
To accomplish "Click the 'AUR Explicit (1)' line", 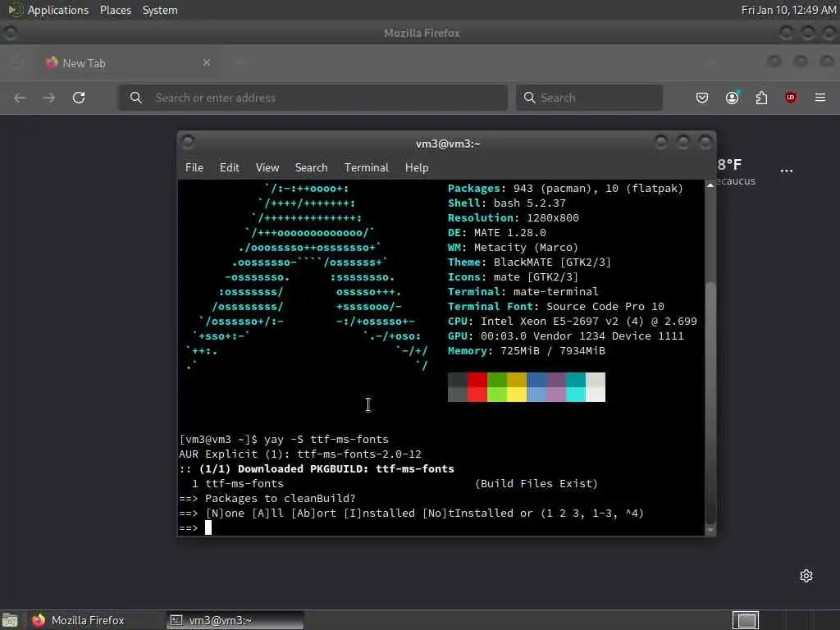I will coord(300,454).
